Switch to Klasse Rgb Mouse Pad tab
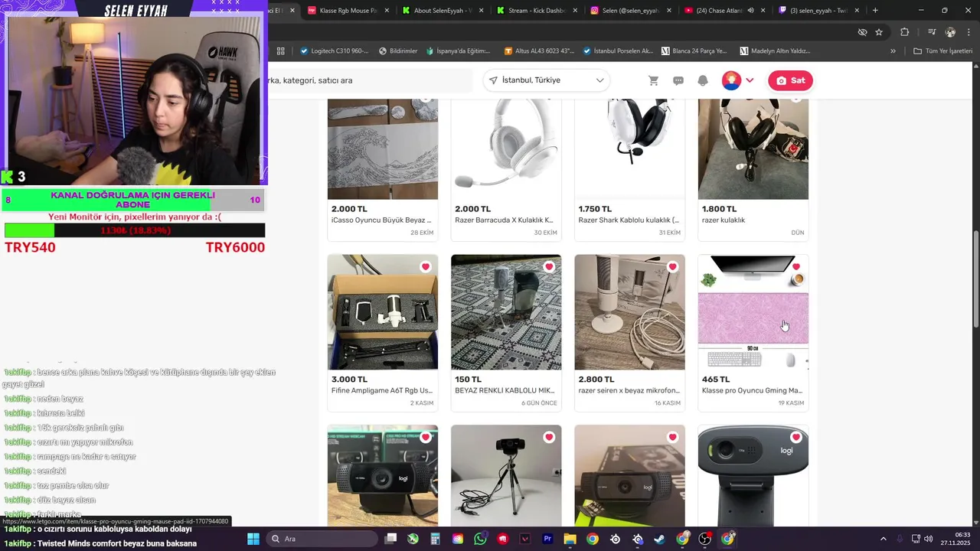Image resolution: width=980 pixels, height=551 pixels. pyautogui.click(x=348, y=11)
